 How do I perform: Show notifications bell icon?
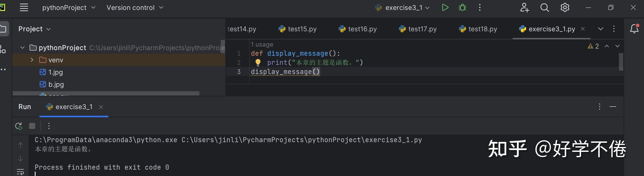634,29
